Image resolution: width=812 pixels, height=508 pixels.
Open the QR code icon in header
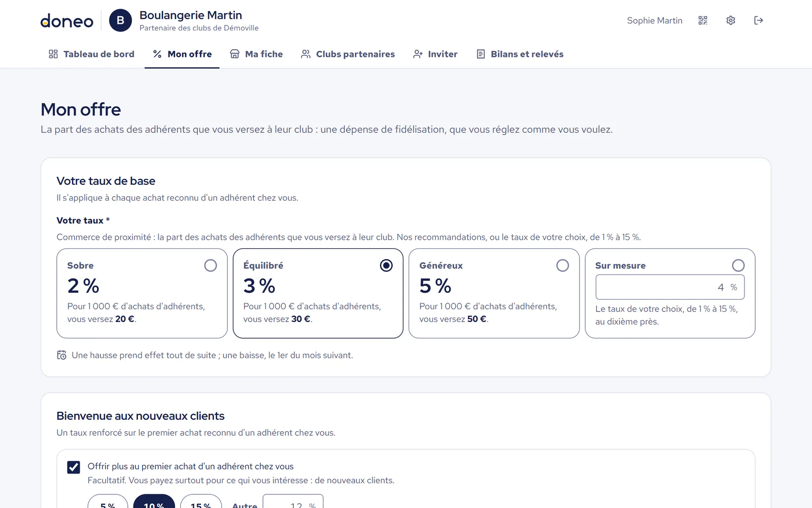click(x=703, y=20)
